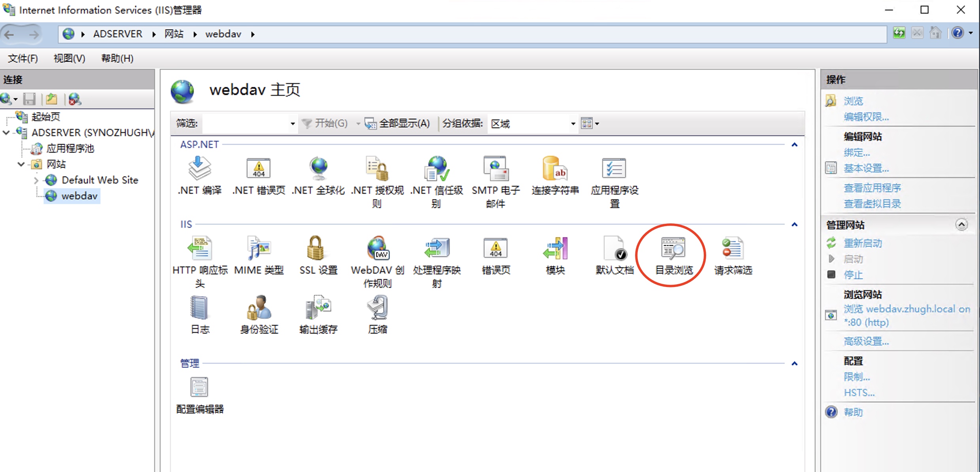
Task: Click the 全部显示(A) toolbar button
Action: coord(398,123)
